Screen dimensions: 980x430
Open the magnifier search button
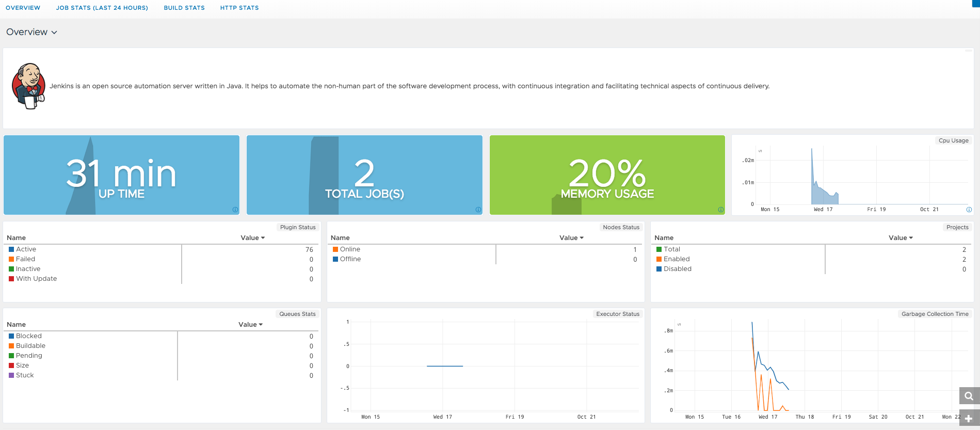(969, 396)
